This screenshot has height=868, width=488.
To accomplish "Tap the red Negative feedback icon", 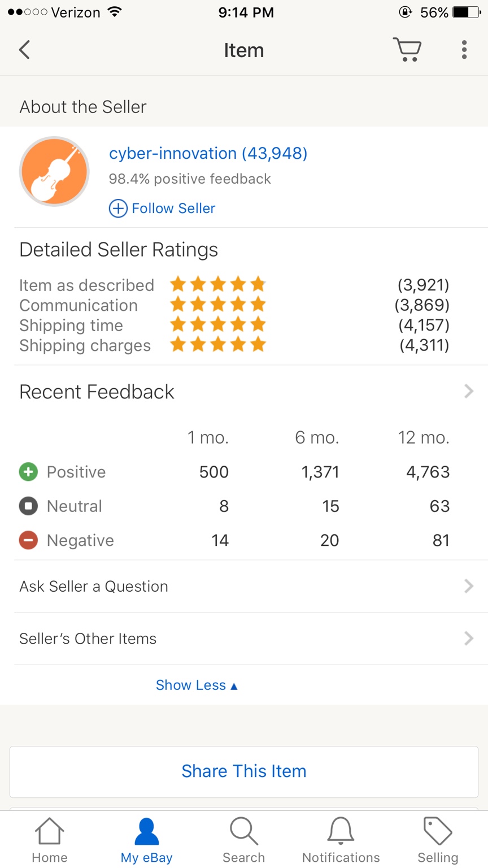I will 28,540.
